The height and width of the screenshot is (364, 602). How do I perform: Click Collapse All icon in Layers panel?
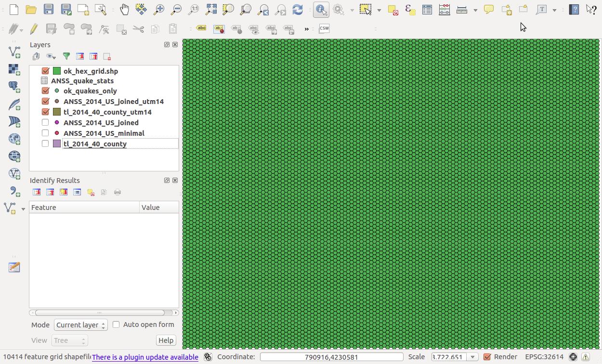[93, 57]
